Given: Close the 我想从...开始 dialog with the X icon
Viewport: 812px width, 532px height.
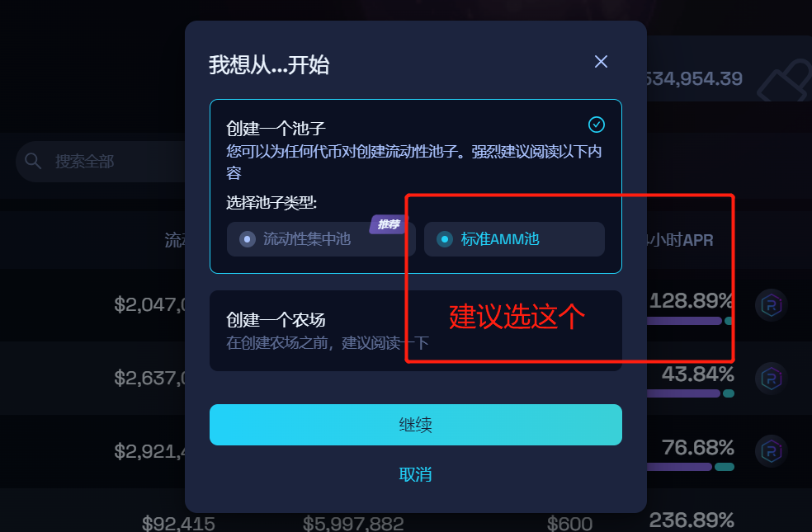Looking at the screenshot, I should coord(601,62).
